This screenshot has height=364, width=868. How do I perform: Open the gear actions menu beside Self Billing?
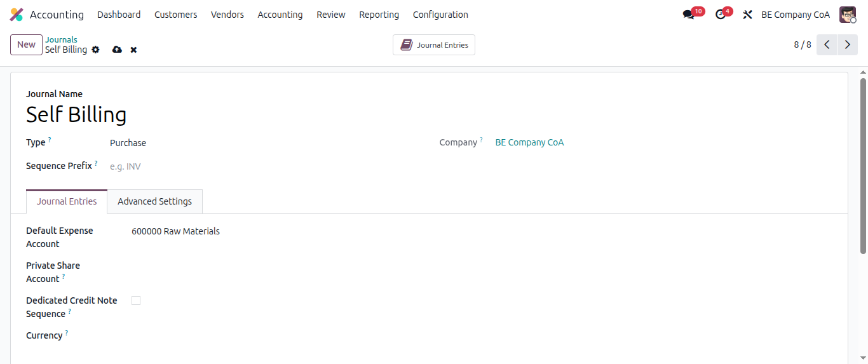coord(95,50)
